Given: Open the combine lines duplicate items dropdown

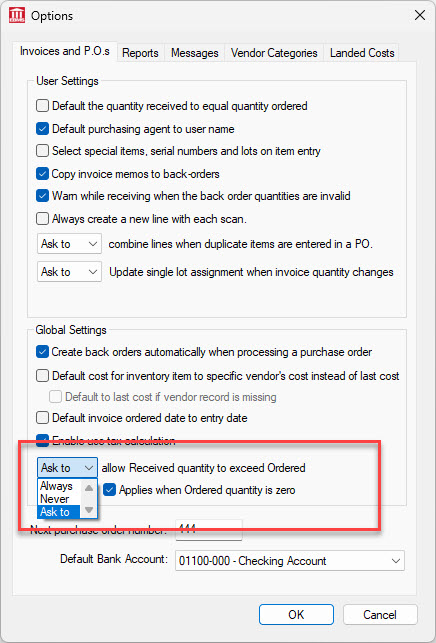Looking at the screenshot, I should (69, 244).
